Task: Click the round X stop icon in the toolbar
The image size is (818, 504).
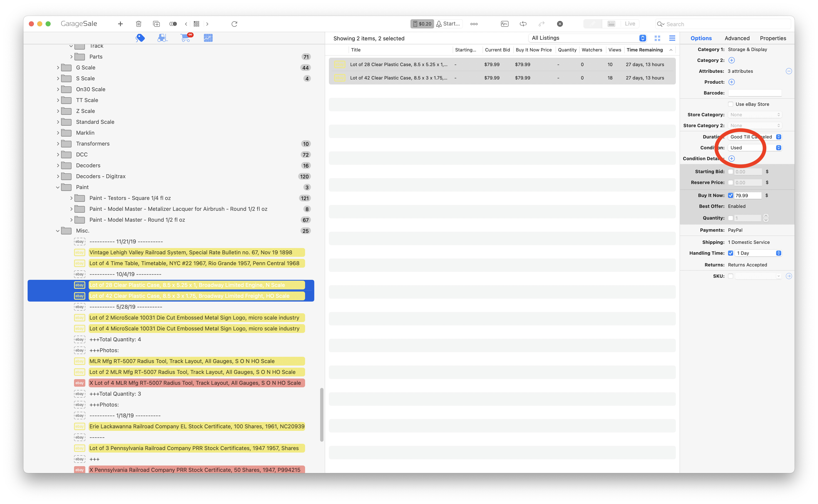Action: [560, 24]
